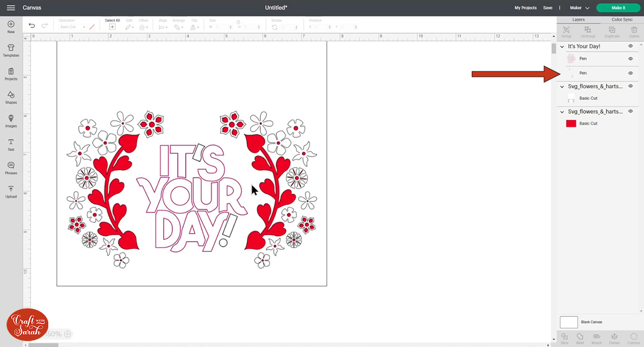Switch to the Color Sync tab

[x=621, y=19]
